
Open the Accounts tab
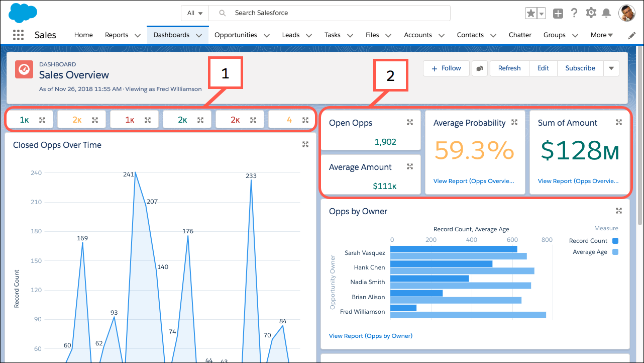418,35
